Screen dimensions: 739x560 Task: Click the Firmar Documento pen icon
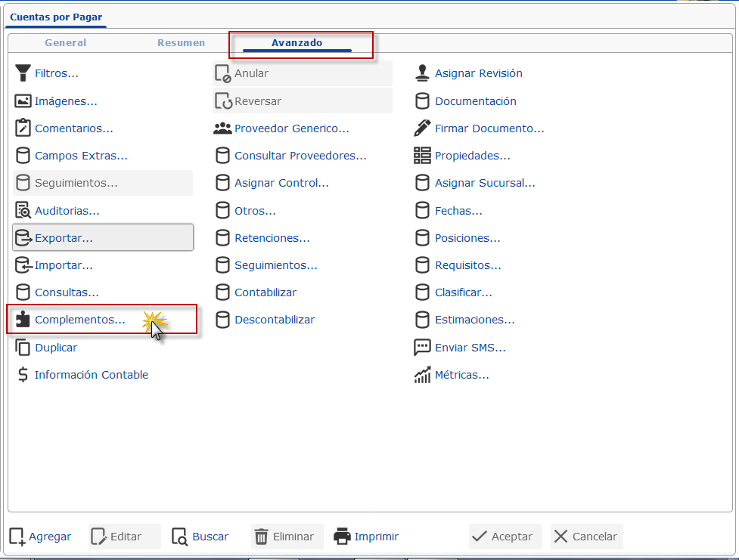tap(422, 128)
